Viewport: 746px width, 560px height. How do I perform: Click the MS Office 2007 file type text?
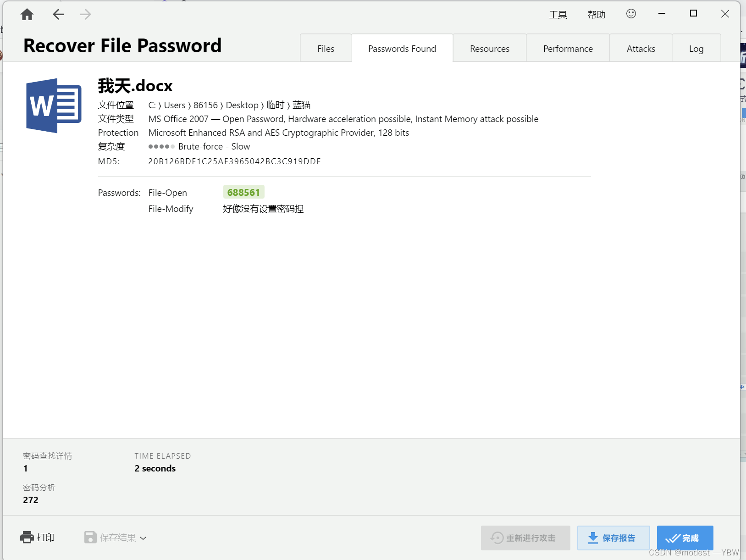tap(343, 119)
